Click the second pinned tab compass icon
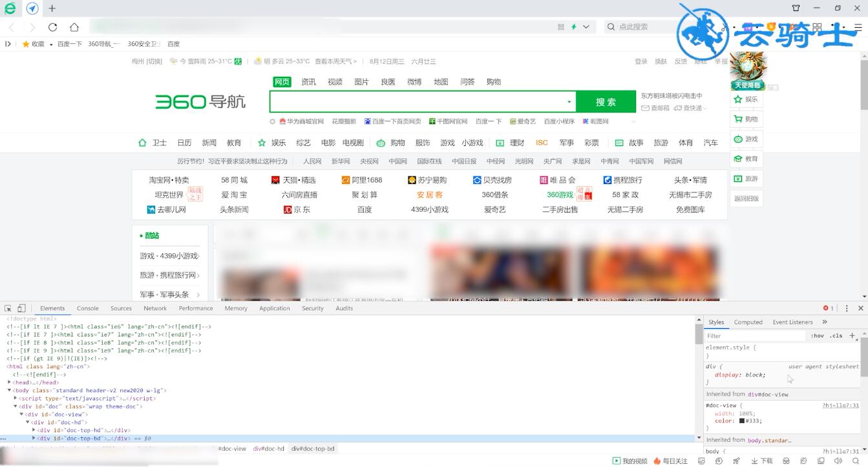868x467 pixels. coord(32,8)
